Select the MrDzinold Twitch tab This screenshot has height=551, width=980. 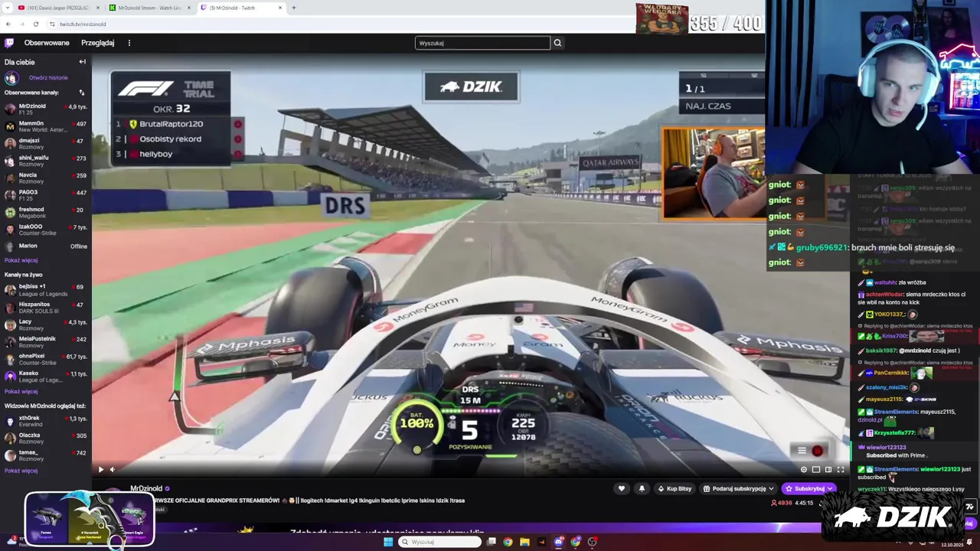(241, 8)
